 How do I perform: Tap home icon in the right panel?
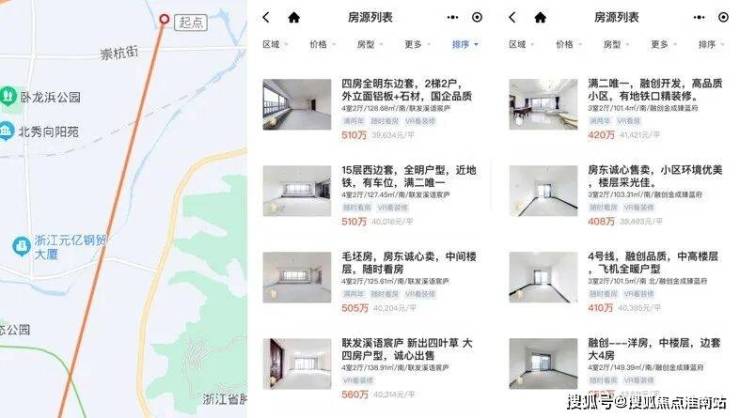tap(540, 18)
